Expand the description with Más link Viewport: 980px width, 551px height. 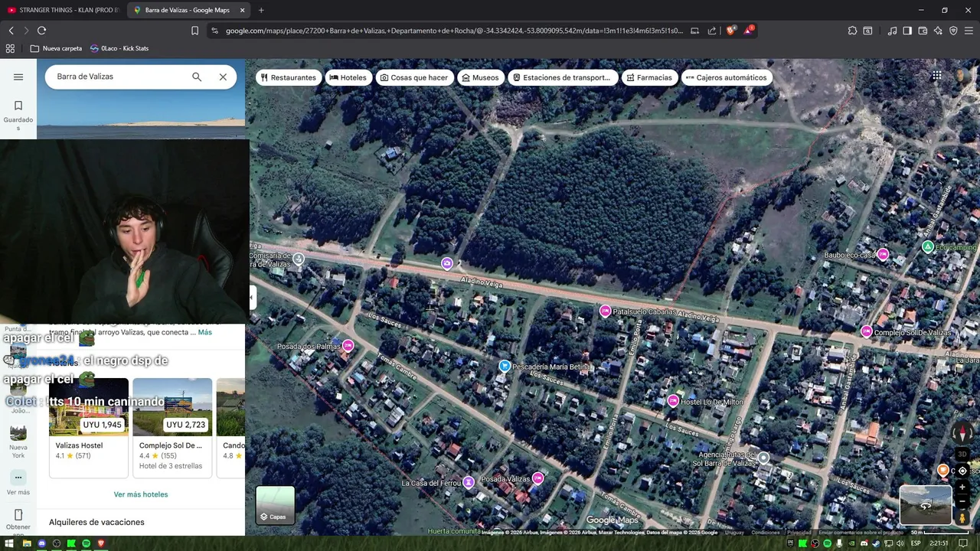(205, 332)
